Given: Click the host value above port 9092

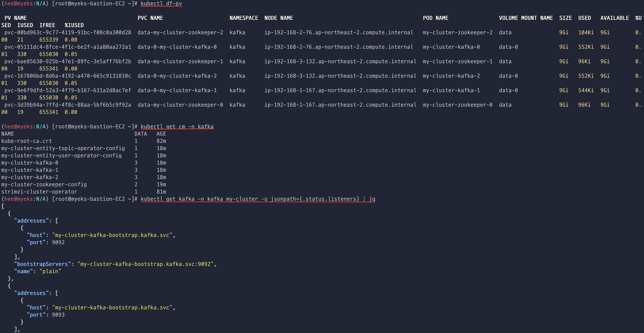Looking at the screenshot, I should (112, 235).
